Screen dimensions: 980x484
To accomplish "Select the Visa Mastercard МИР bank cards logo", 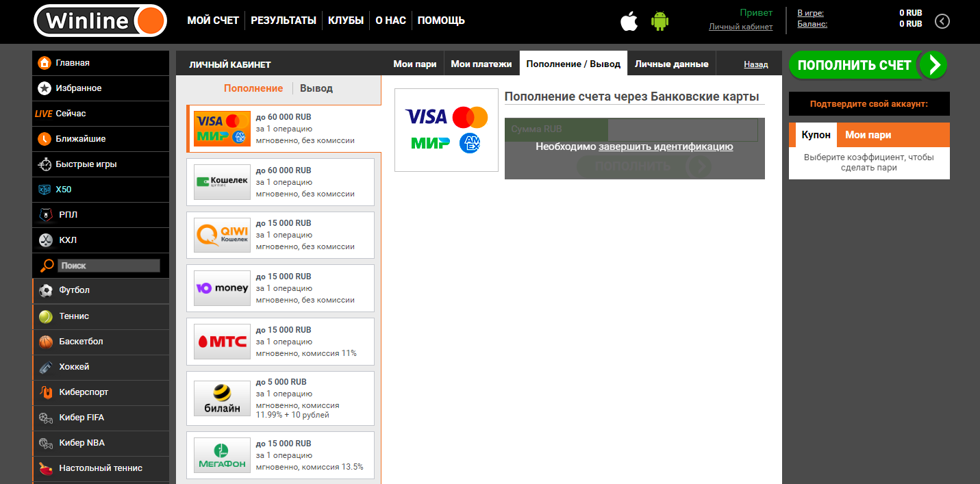I will coord(222,128).
